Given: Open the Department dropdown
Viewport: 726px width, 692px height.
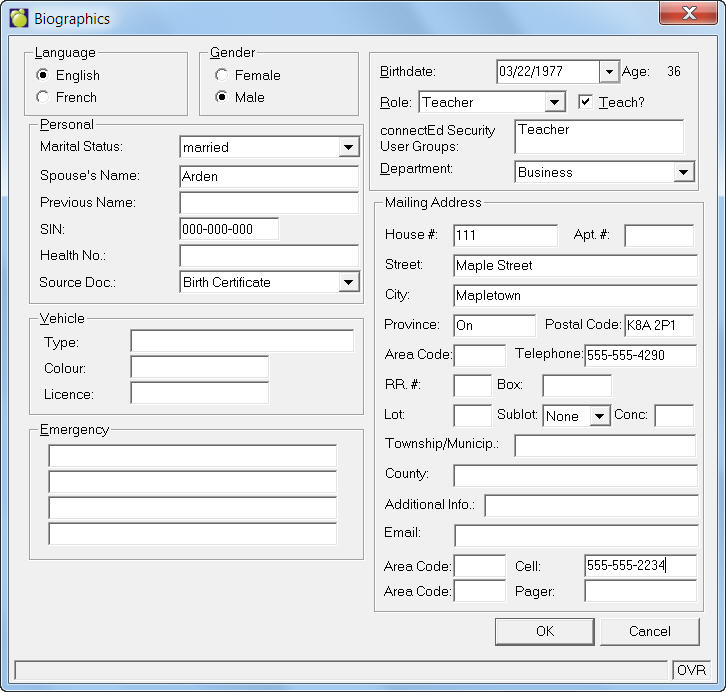Looking at the screenshot, I should (x=684, y=172).
